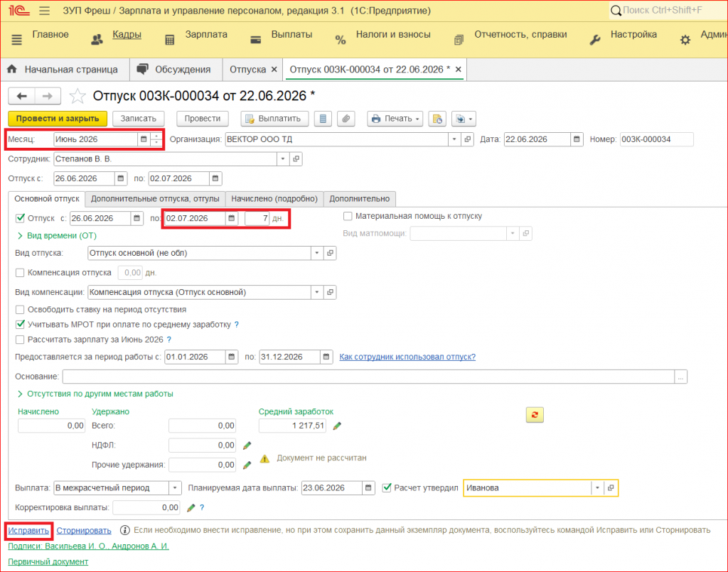The width and height of the screenshot is (728, 572).
Task: Uncheck the Отпуск checkbox
Action: pyautogui.click(x=20, y=218)
